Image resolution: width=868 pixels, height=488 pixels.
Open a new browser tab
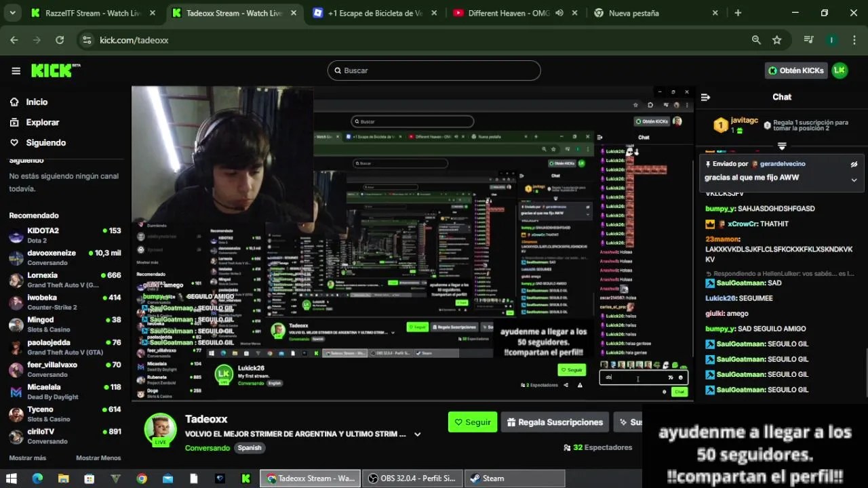738,13
